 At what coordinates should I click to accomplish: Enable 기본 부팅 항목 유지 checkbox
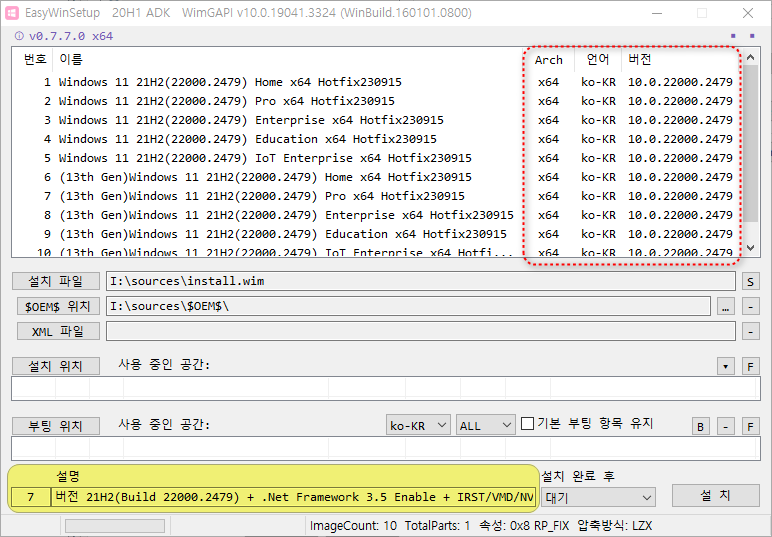click(527, 424)
